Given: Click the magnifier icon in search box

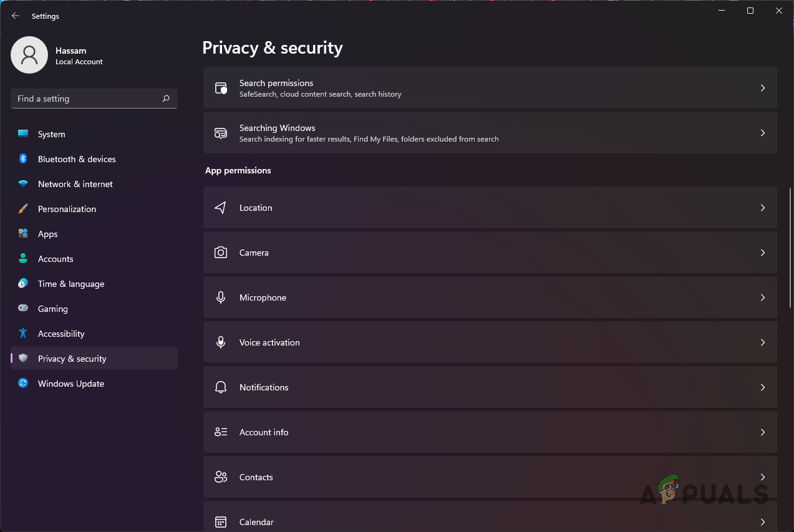Looking at the screenshot, I should point(166,99).
